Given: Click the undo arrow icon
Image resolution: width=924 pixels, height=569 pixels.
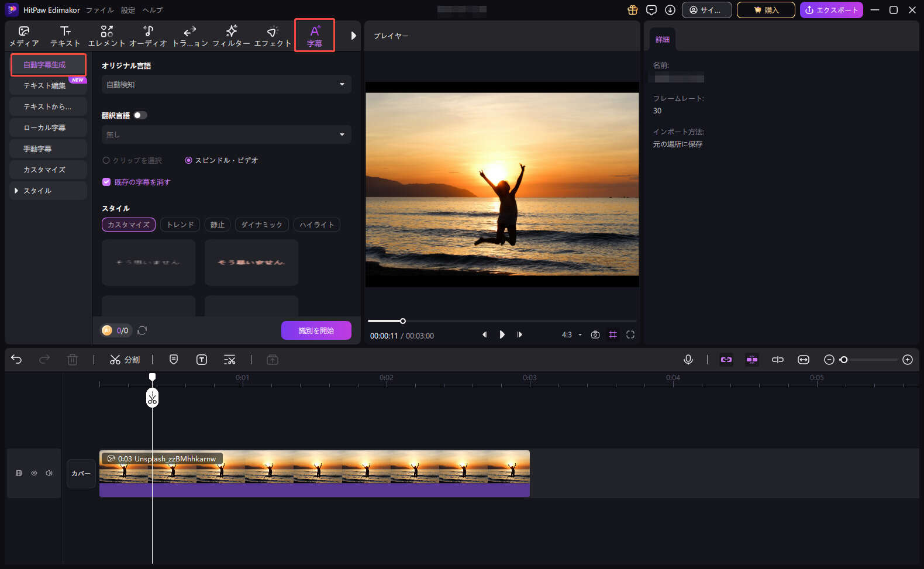Looking at the screenshot, I should [x=16, y=360].
